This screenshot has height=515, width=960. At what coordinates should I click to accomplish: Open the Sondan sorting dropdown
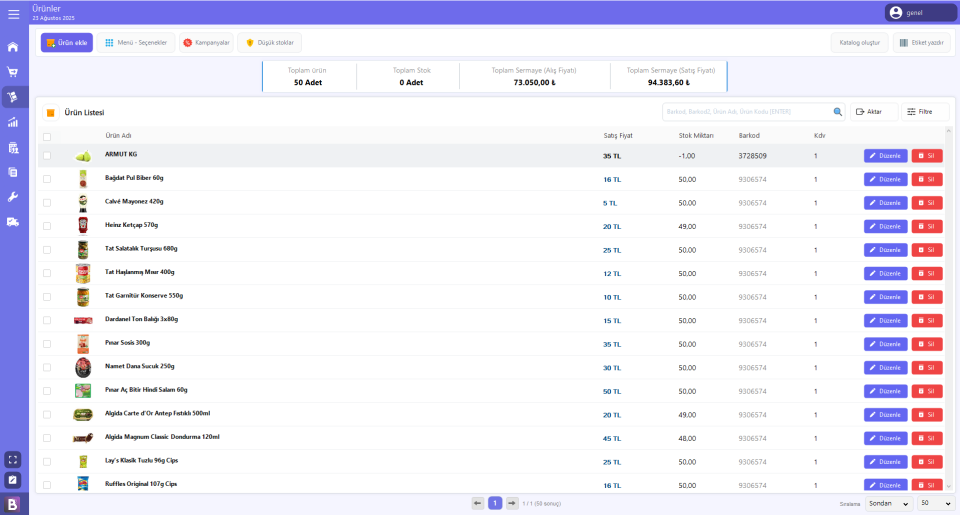click(887, 503)
